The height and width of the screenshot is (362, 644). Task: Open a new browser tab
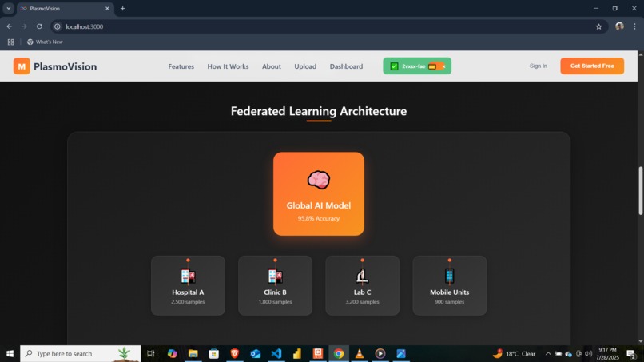(x=122, y=8)
